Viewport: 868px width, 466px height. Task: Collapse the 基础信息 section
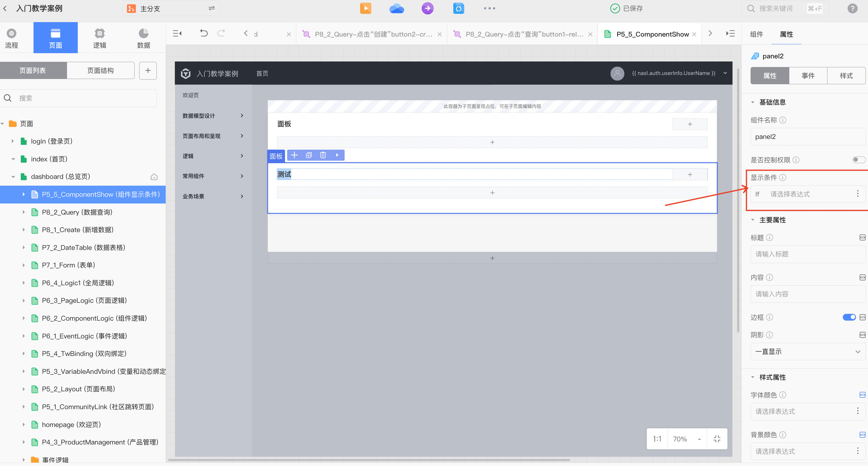tap(753, 102)
